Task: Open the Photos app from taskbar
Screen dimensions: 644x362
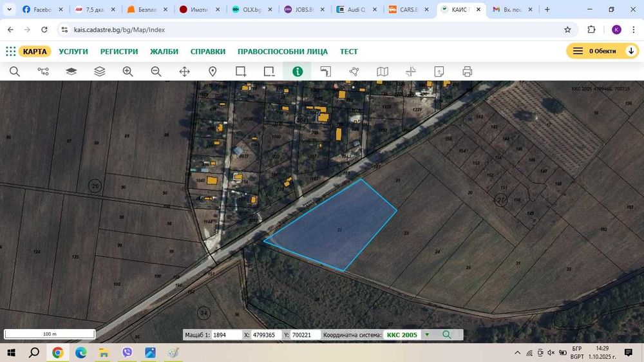Action: pos(150,352)
